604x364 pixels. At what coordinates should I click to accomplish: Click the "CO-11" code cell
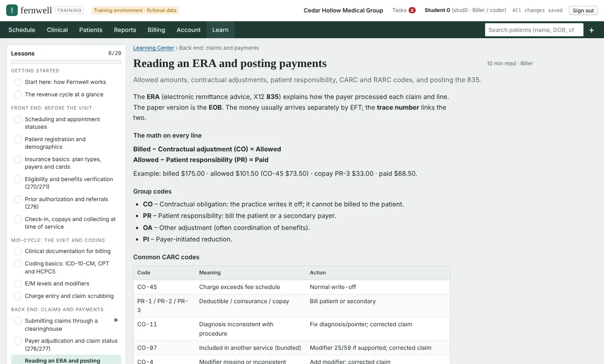(x=164, y=329)
